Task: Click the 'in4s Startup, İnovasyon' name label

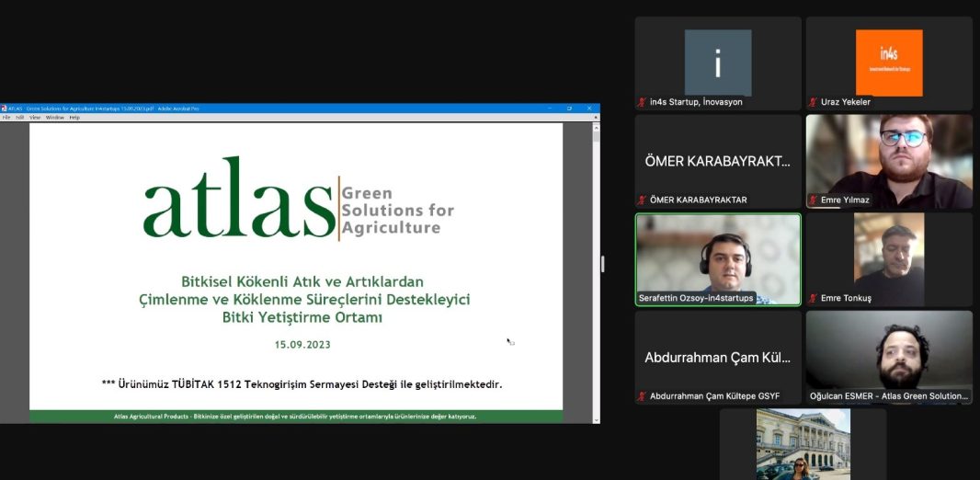Action: (x=696, y=102)
